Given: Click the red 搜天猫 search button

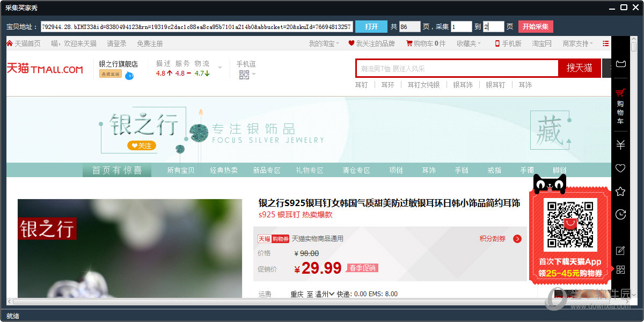Looking at the screenshot, I should (580, 68).
